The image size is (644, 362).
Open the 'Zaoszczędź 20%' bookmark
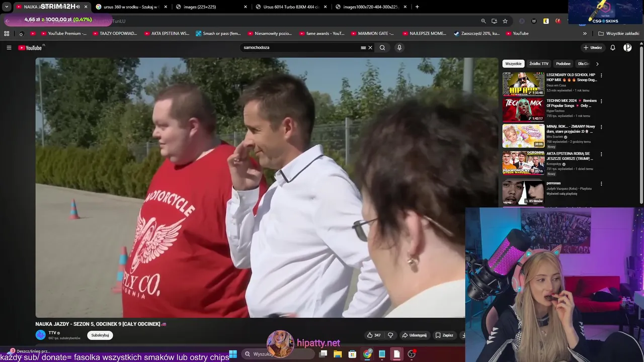click(476, 34)
